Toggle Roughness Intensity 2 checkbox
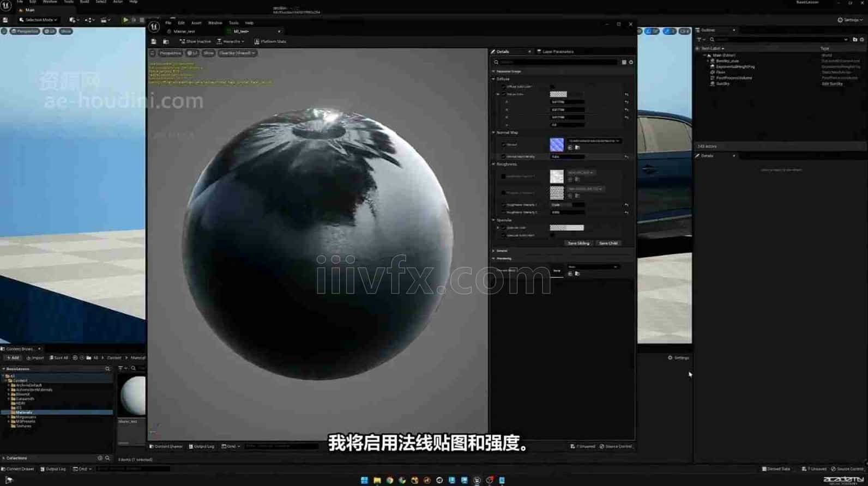Image resolution: width=868 pixels, height=486 pixels. point(503,212)
